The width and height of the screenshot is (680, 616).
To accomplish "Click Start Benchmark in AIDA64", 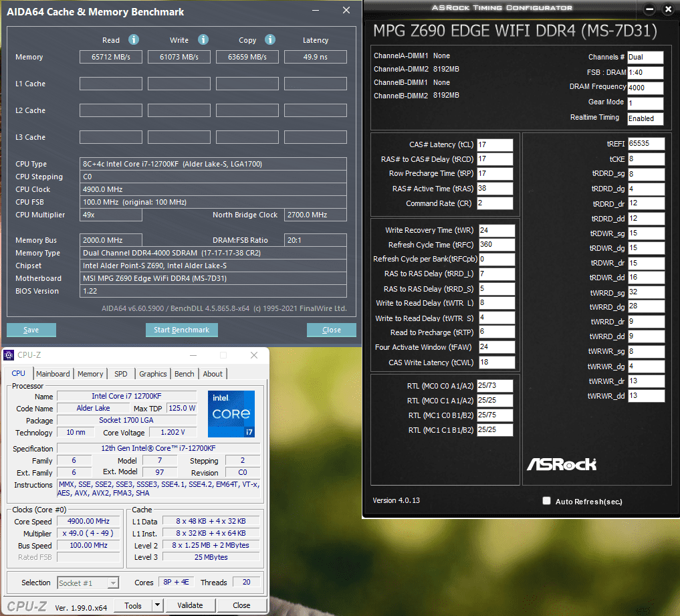I will click(182, 330).
